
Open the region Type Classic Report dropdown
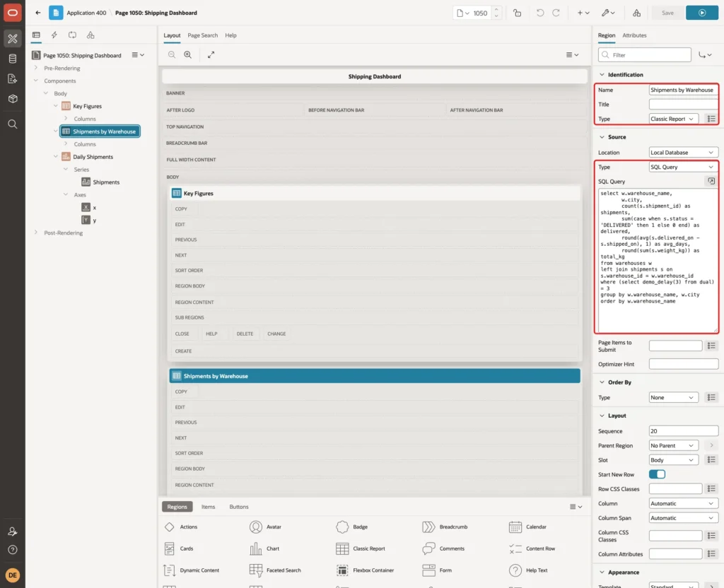(x=673, y=119)
